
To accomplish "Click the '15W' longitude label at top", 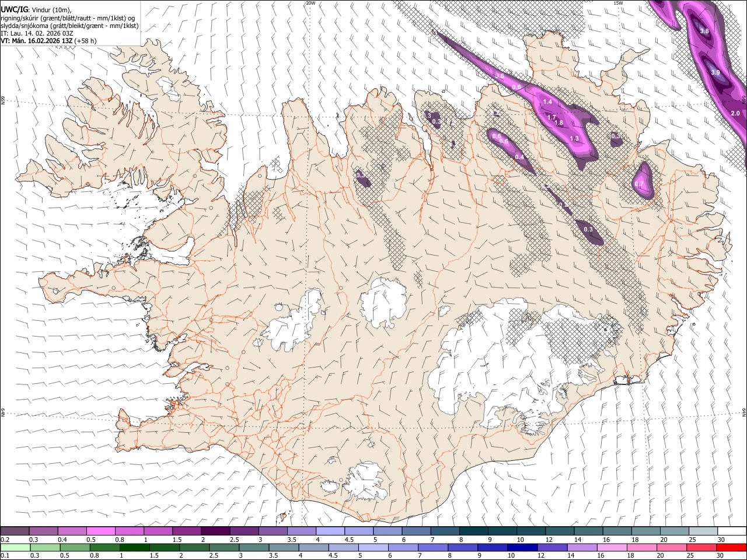I will [x=618, y=3].
